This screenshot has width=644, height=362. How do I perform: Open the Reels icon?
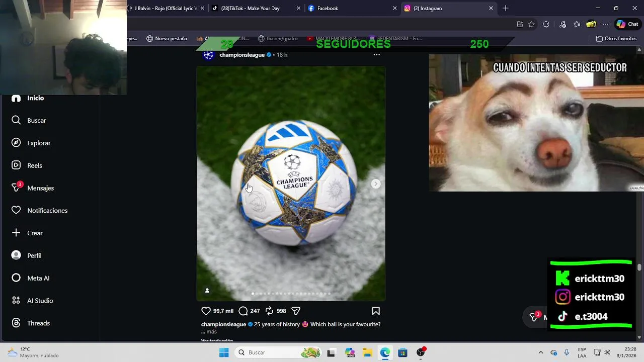(x=16, y=165)
